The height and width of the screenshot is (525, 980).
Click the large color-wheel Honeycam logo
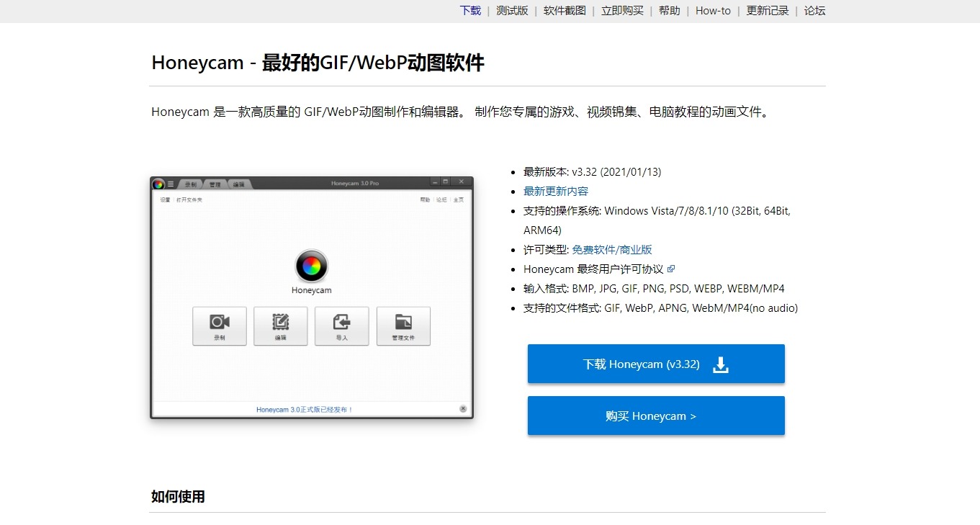[x=312, y=266]
